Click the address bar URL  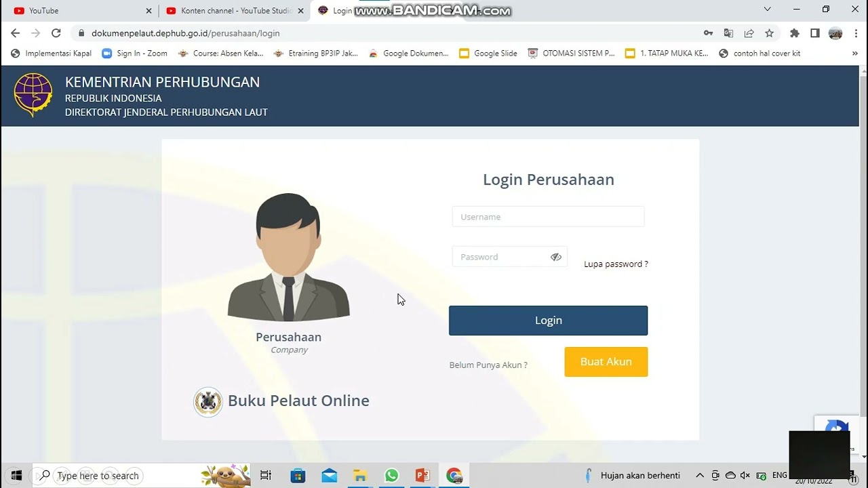(185, 33)
